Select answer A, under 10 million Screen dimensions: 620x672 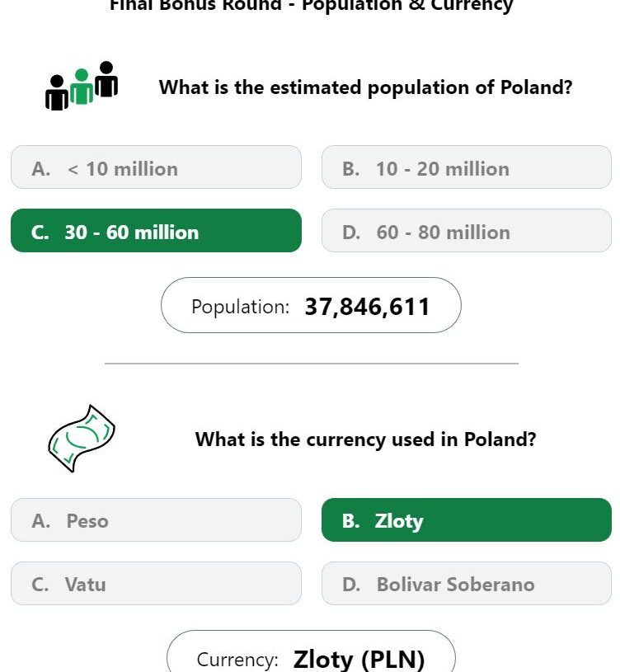(156, 167)
